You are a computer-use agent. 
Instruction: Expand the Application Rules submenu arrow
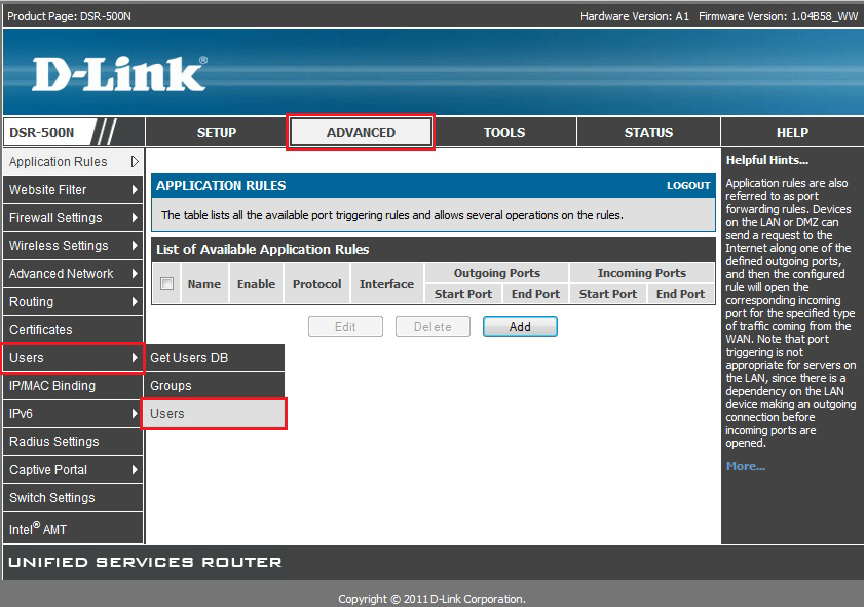(x=134, y=161)
